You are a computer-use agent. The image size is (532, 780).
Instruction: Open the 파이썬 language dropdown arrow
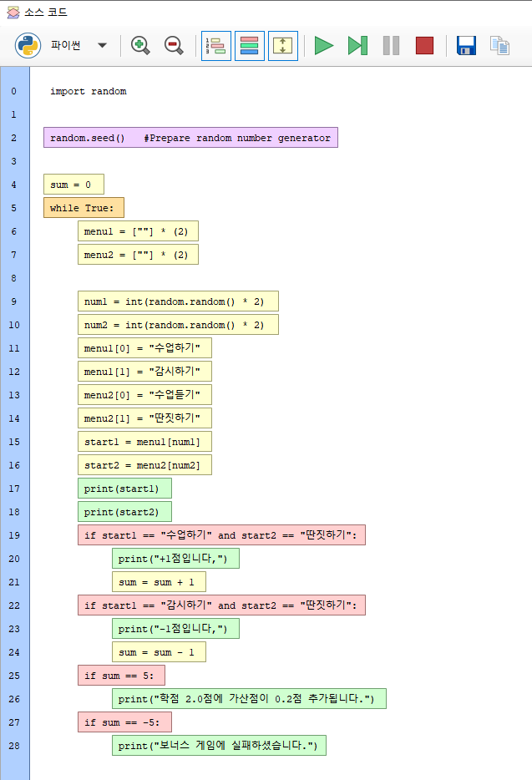(102, 46)
